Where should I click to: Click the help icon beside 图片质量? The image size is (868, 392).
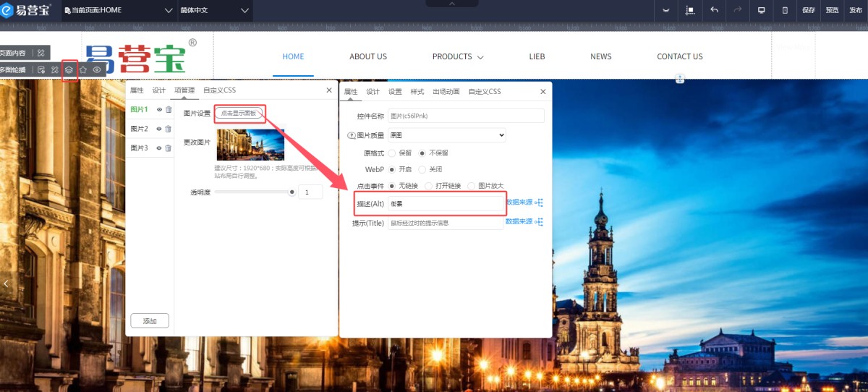(x=352, y=135)
